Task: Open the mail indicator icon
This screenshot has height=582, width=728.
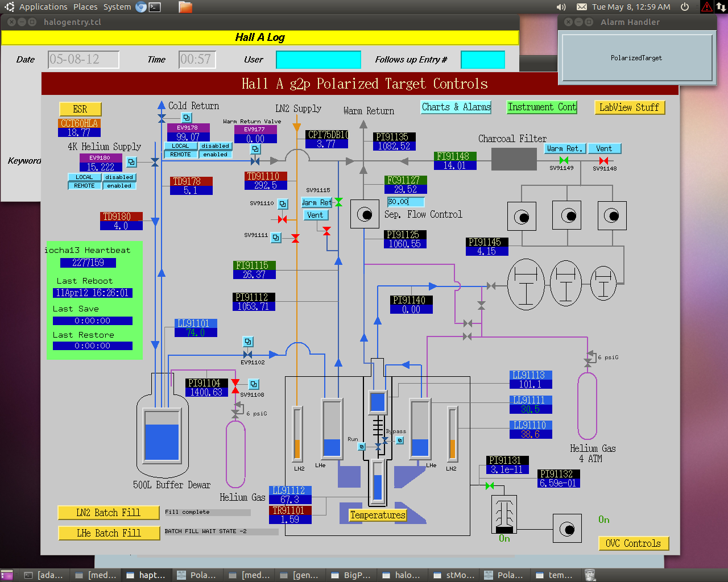Action: click(x=582, y=7)
